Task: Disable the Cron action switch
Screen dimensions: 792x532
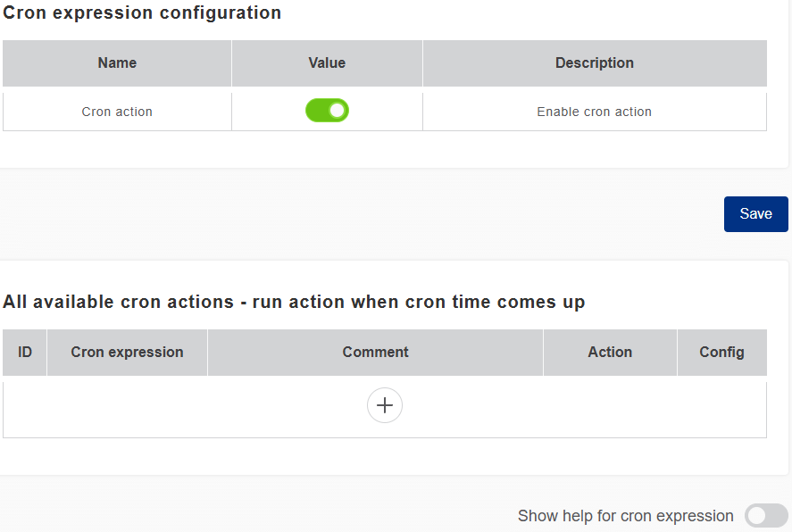Action: (327, 111)
